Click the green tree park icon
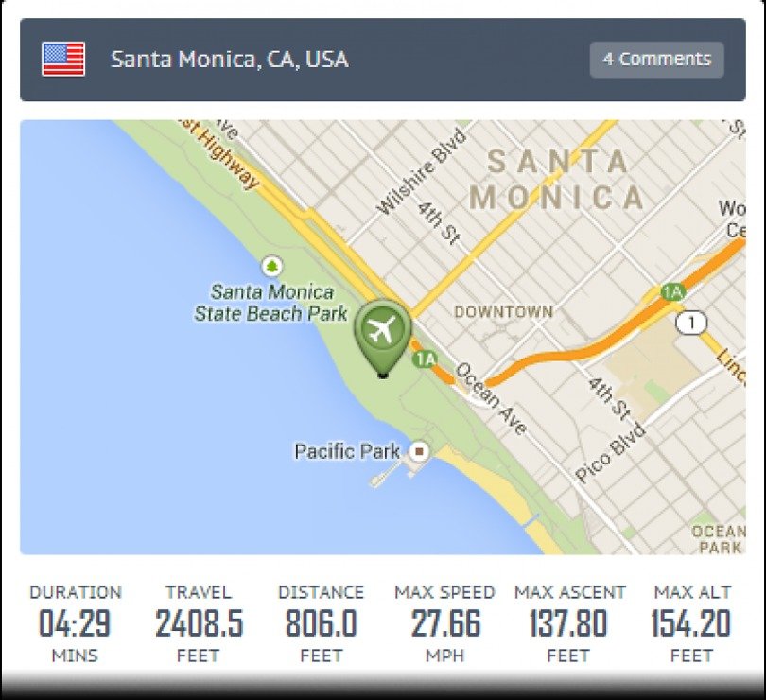The height and width of the screenshot is (700, 766). (x=272, y=266)
